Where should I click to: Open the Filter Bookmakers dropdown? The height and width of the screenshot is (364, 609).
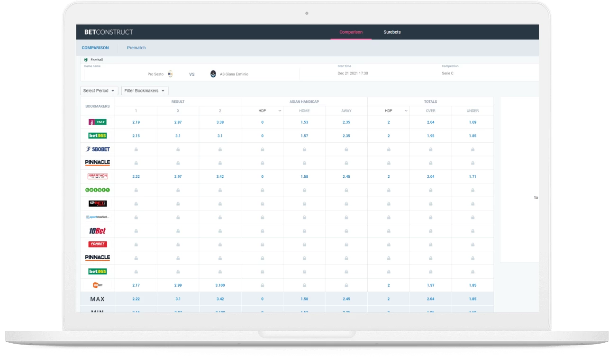(145, 90)
